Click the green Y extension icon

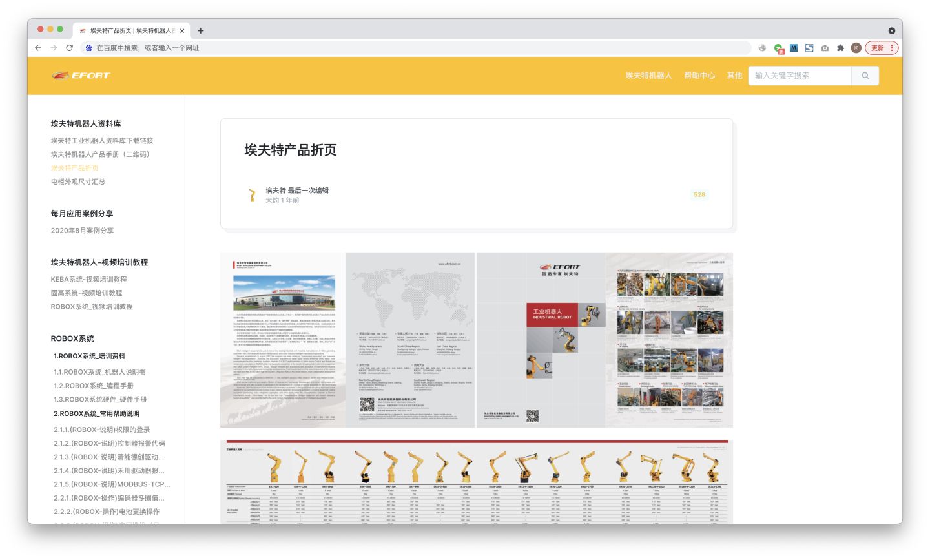[778, 48]
